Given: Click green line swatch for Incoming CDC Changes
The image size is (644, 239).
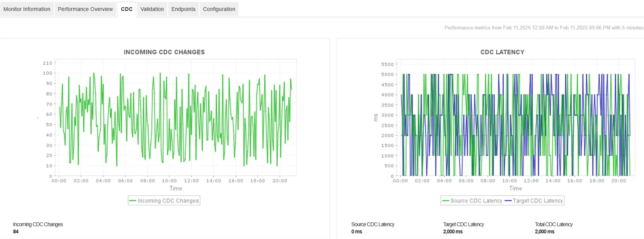Looking at the screenshot, I should click(132, 201).
